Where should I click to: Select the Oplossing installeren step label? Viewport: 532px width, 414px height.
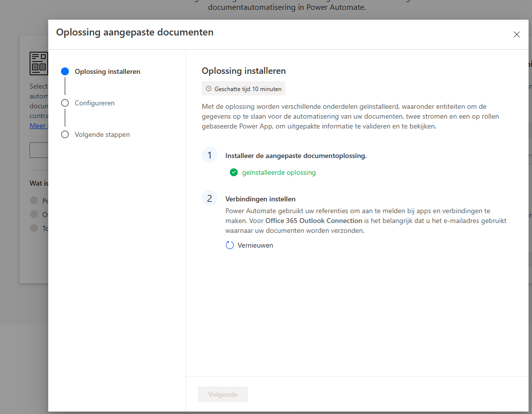(x=107, y=71)
